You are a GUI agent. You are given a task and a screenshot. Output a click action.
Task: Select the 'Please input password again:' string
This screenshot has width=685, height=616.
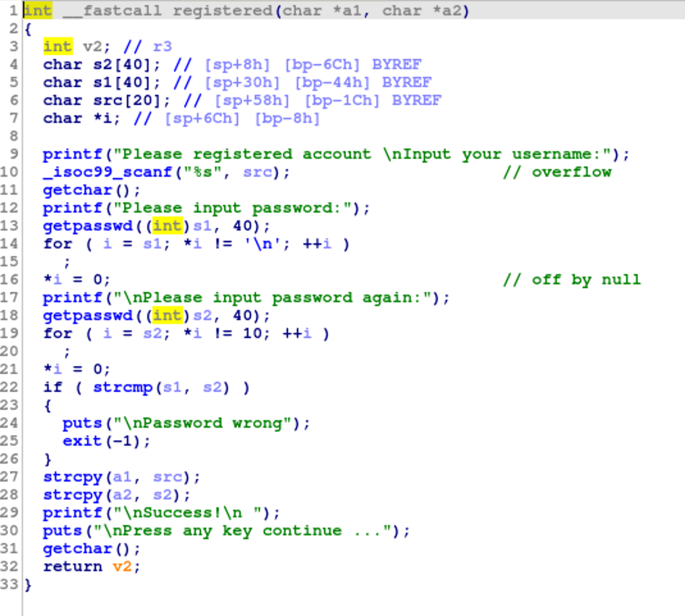tap(272, 298)
